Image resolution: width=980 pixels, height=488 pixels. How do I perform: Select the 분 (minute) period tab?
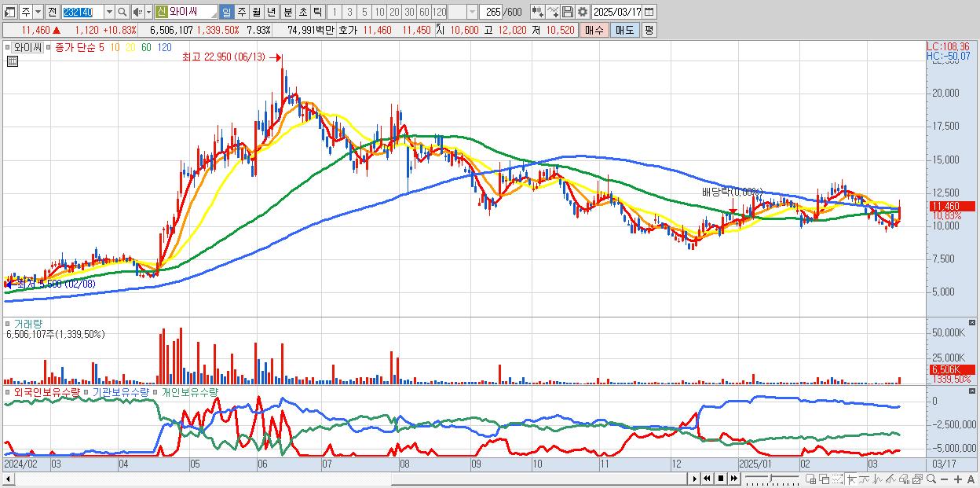coord(287,12)
